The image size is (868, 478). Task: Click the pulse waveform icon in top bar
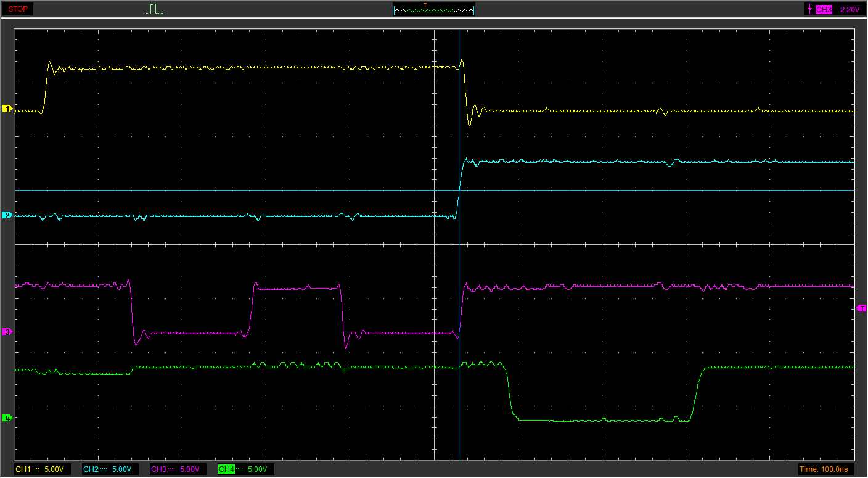tap(155, 9)
